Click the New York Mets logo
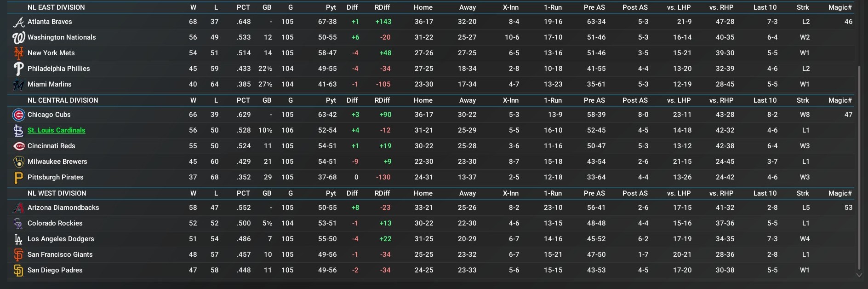The height and width of the screenshot is (289, 868). 18,53
